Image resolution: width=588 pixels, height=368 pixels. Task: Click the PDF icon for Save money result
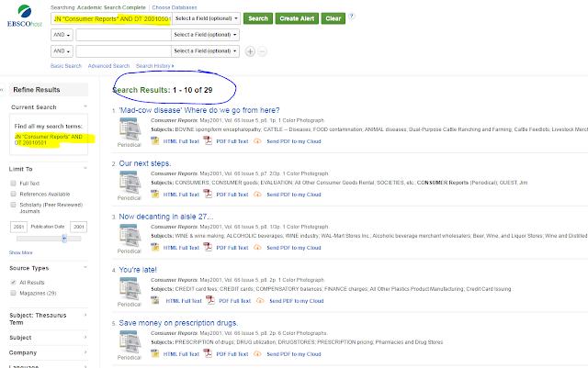tap(208, 353)
